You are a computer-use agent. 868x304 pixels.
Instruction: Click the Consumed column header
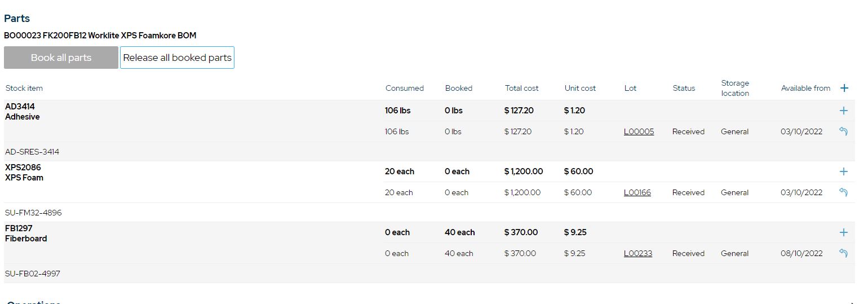point(404,88)
